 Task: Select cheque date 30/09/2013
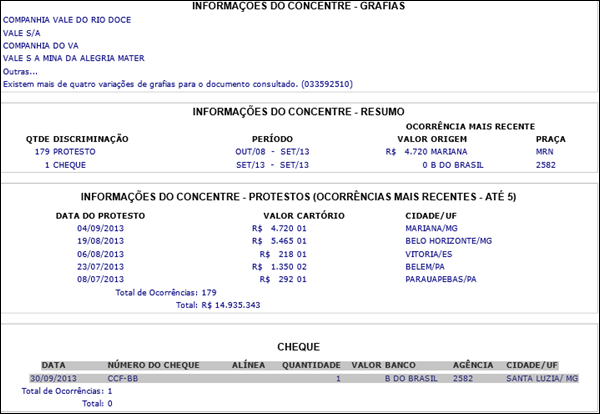[x=54, y=379]
